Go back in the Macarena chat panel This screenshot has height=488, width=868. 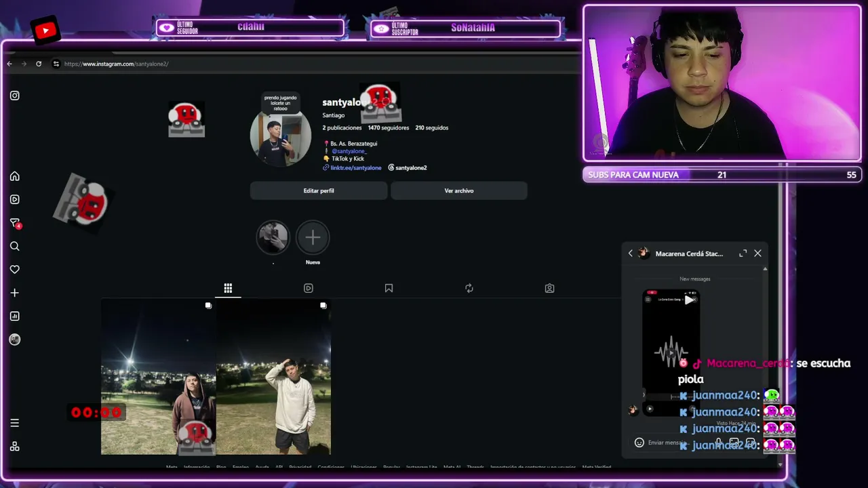(x=630, y=253)
